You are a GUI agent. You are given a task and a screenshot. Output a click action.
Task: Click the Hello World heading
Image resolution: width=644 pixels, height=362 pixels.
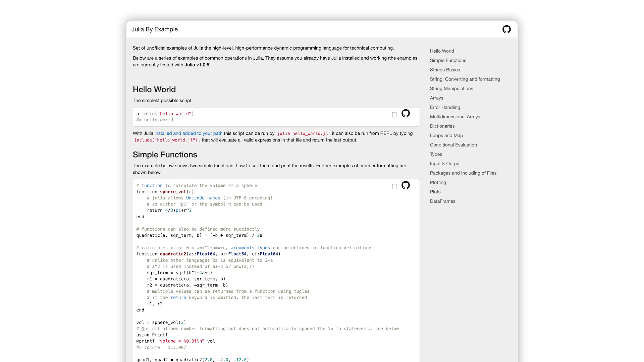click(x=154, y=89)
